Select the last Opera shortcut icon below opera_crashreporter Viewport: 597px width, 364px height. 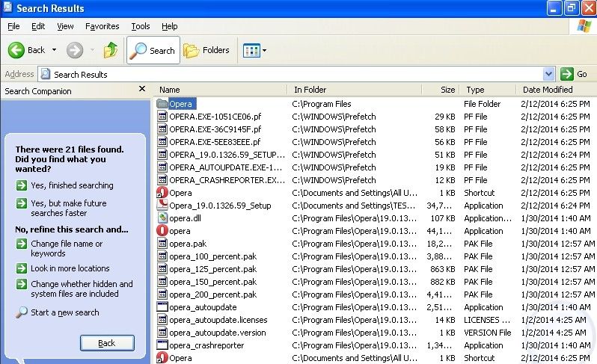tap(162, 358)
